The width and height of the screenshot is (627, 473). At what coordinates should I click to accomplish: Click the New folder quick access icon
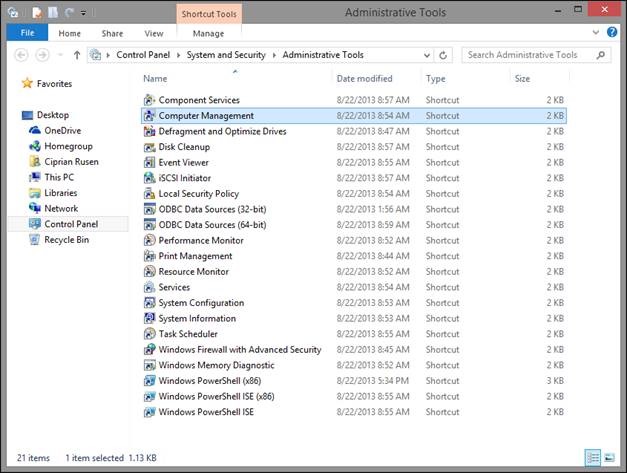tap(53, 13)
